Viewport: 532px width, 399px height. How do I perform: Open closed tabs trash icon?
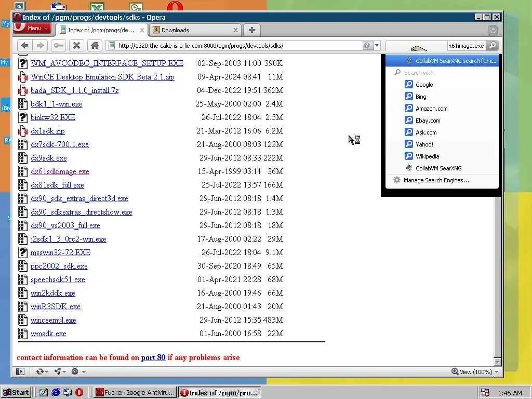click(x=493, y=31)
